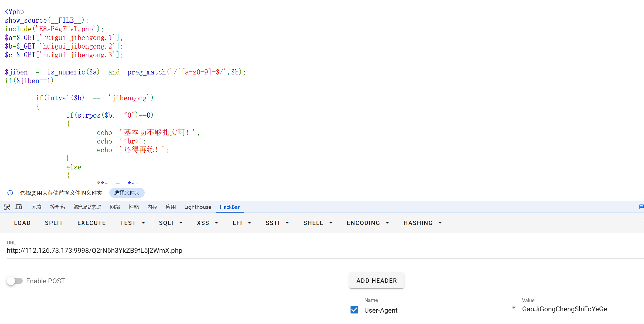Screen dimensions: 644x324
Task: Click the info icon in the notification bar
Action: 10,193
